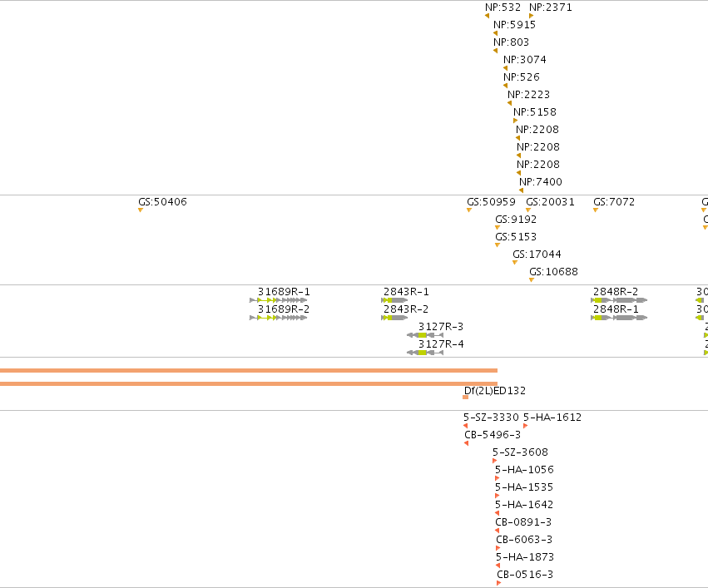Click the NP:3074 label
The width and height of the screenshot is (708, 588).
[x=525, y=60]
